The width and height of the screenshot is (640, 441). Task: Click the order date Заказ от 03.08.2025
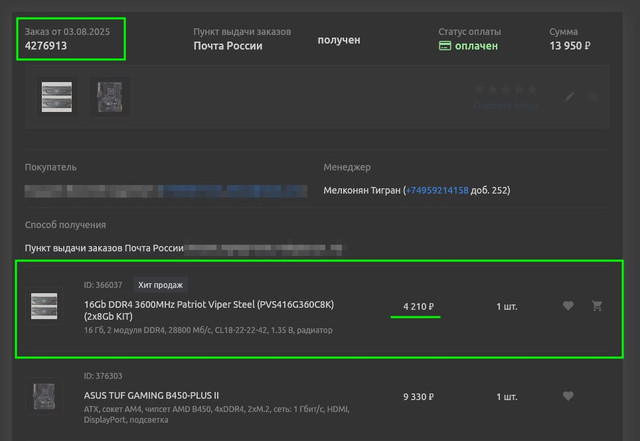tap(67, 31)
